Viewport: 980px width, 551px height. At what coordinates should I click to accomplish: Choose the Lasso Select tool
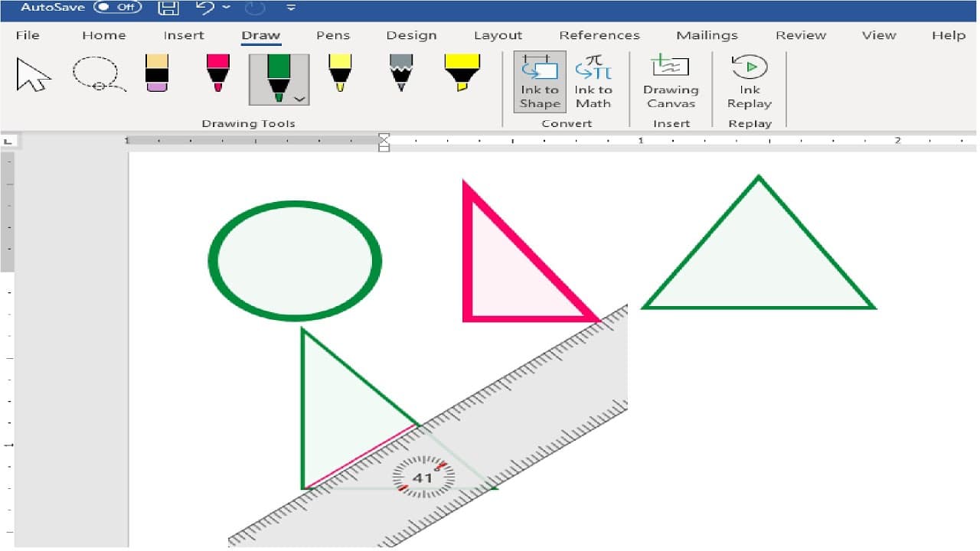[x=98, y=75]
